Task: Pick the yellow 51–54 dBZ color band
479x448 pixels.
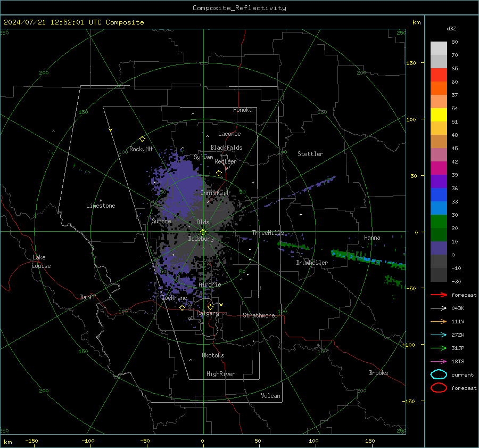Action: [x=439, y=115]
